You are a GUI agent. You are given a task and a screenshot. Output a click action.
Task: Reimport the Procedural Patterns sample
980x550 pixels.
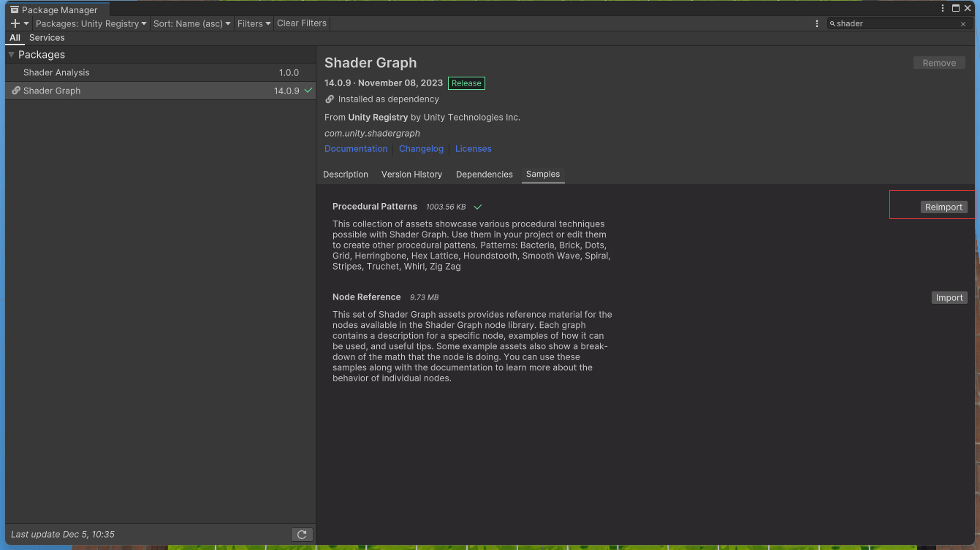pyautogui.click(x=943, y=207)
